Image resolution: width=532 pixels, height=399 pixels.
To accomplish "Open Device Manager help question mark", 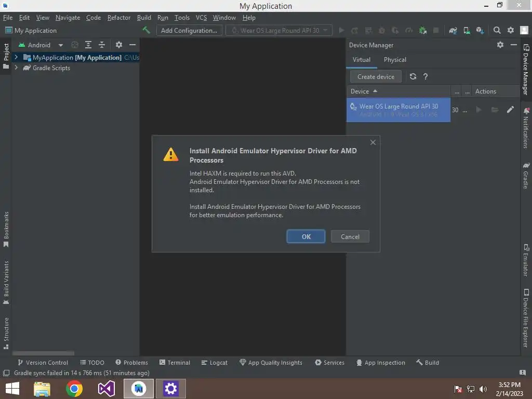I will tap(425, 77).
